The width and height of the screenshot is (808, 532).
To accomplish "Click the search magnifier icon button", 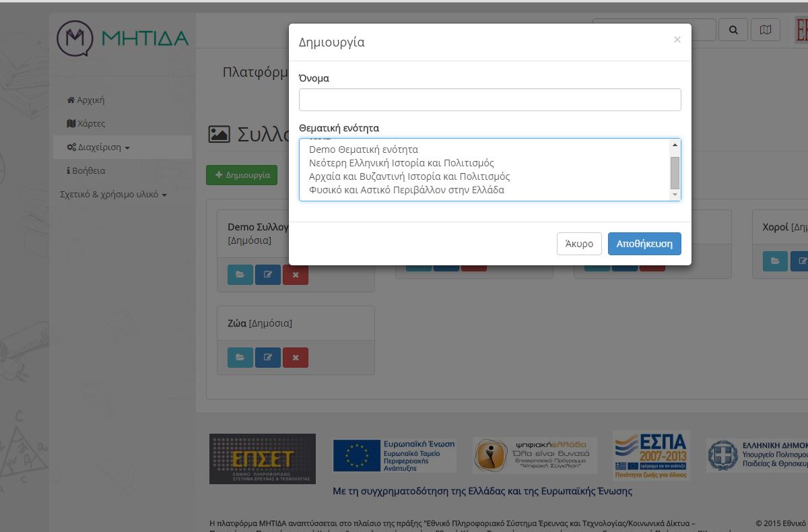I will pos(733,30).
